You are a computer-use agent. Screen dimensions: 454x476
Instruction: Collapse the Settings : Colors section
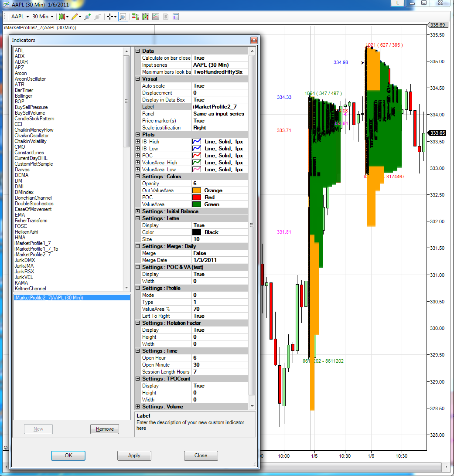coord(137,177)
